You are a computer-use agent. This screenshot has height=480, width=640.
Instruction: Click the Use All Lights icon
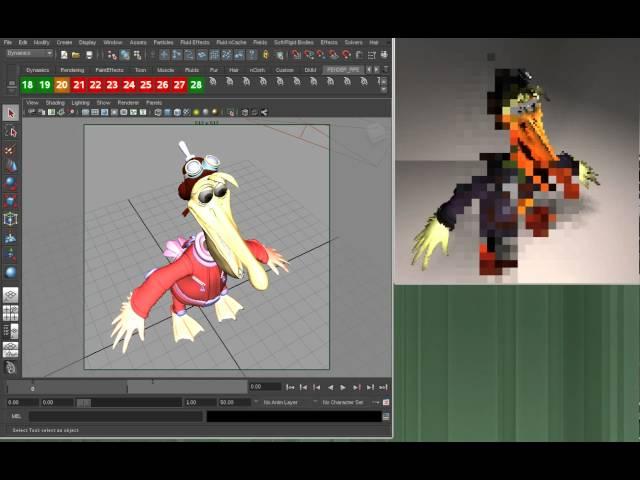point(196,112)
